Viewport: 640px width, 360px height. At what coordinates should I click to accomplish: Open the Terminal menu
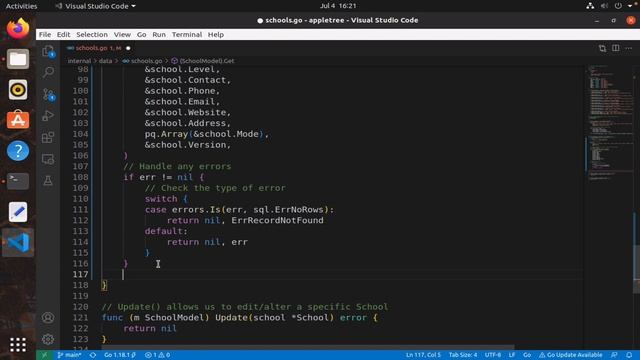[187, 35]
